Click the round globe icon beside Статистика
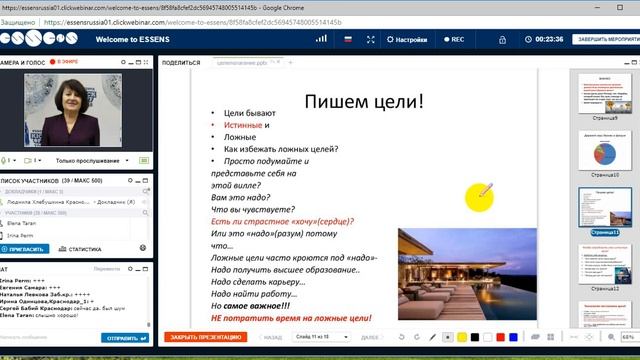This screenshot has height=360, width=640. (x=143, y=248)
